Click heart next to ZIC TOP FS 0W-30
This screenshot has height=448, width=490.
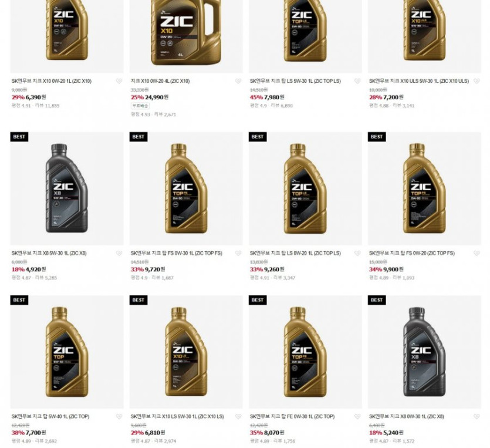238,254
